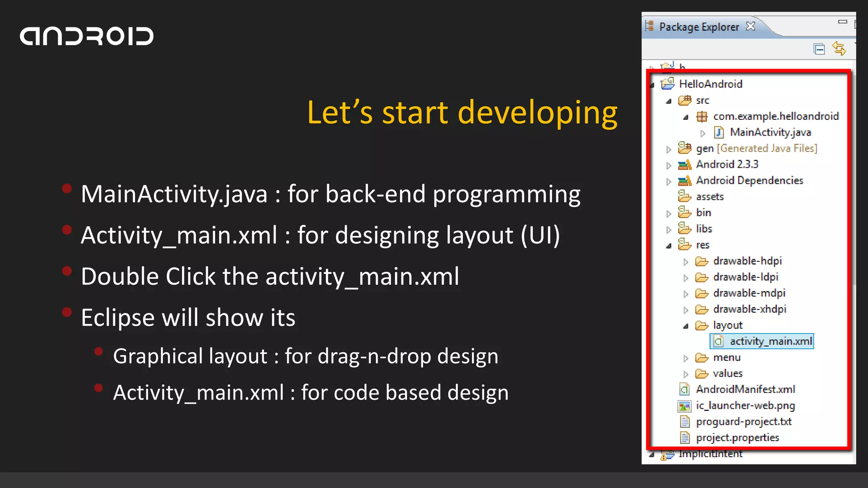The height and width of the screenshot is (488, 868).
Task: Expand the Android Dependencies node
Action: 669,181
